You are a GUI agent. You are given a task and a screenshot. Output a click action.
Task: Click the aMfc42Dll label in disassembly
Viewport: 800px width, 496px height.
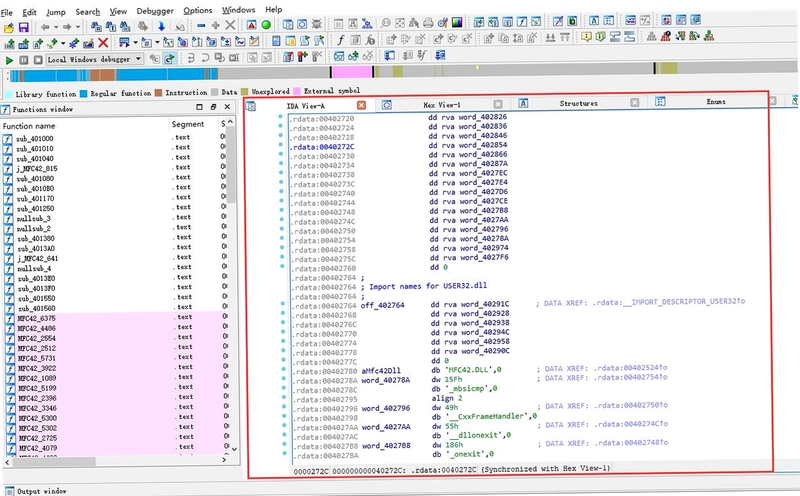point(381,370)
